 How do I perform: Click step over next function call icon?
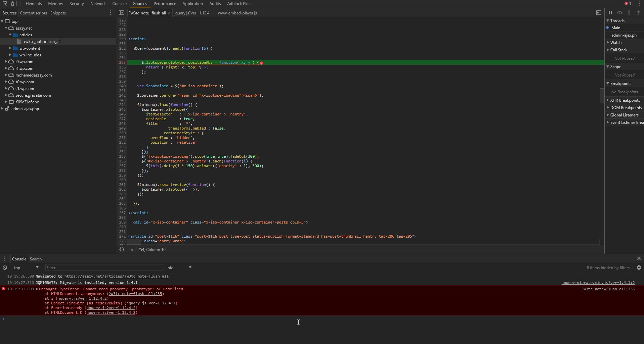coord(620,13)
